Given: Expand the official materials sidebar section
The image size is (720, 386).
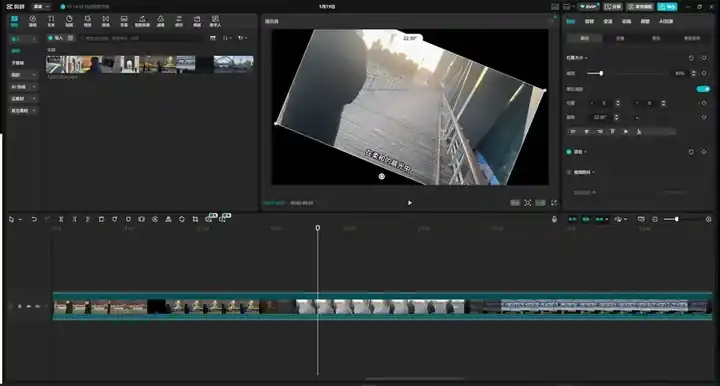Looking at the screenshot, I should click(x=23, y=111).
